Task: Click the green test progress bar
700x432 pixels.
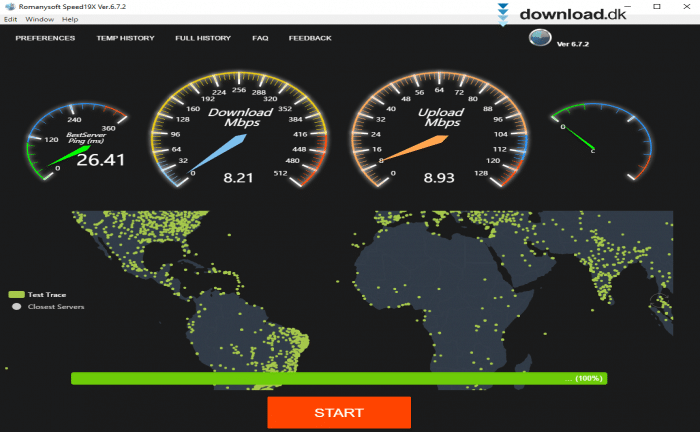Action: pos(338,379)
